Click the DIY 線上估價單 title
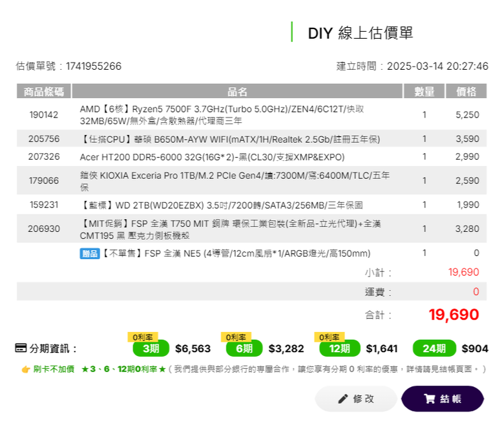The width and height of the screenshot is (504, 427). click(361, 33)
